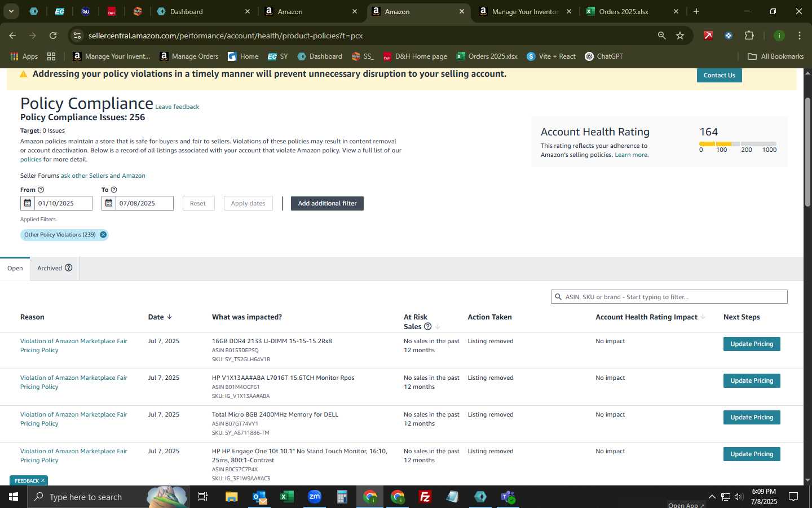The height and width of the screenshot is (508, 812).
Task: Show help for the From date
Action: tap(41, 190)
